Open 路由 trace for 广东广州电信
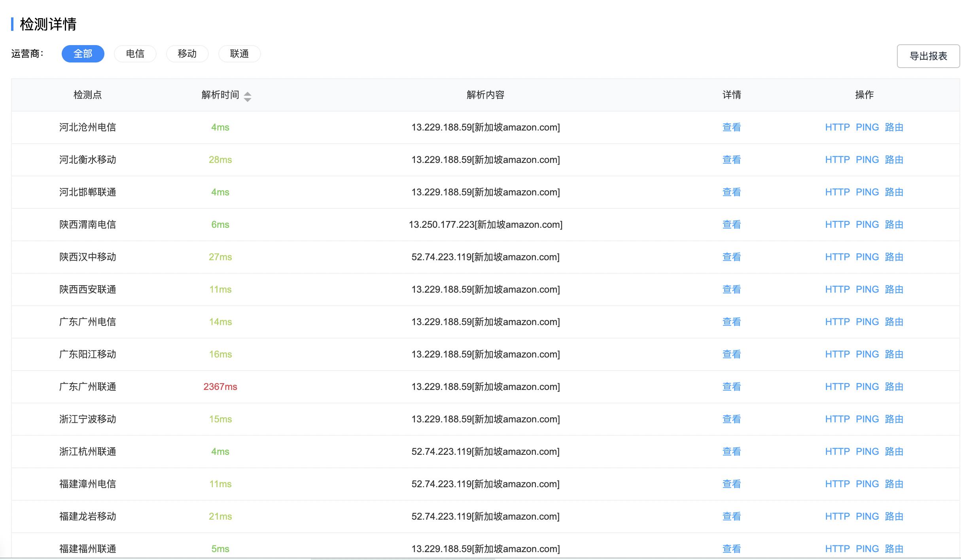The width and height of the screenshot is (961, 560). 894,322
